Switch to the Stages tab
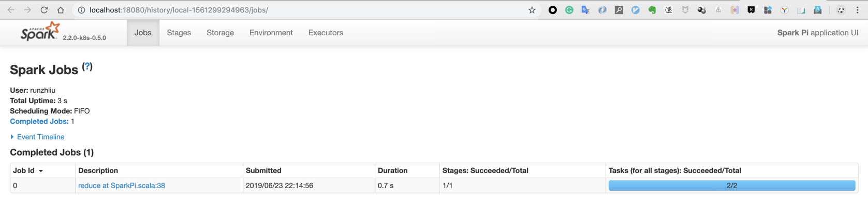 179,33
